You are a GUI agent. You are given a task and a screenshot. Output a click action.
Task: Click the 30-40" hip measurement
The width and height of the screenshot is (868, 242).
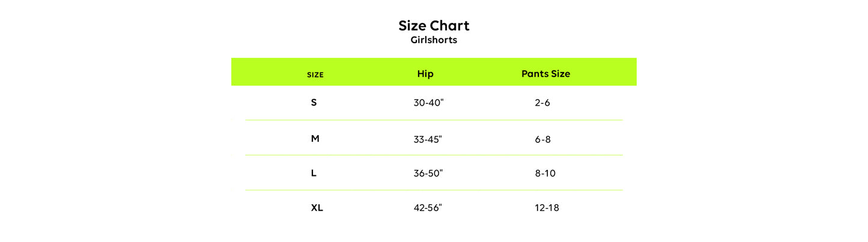tap(428, 103)
